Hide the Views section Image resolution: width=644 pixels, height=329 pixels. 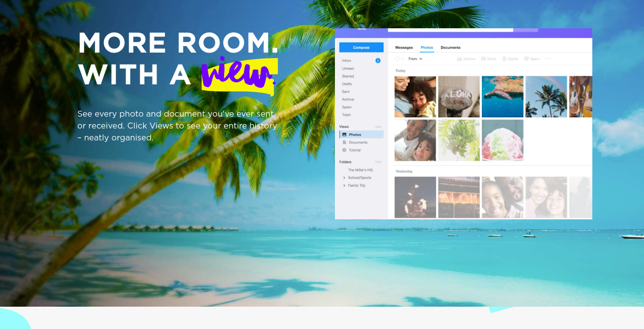coord(378,127)
